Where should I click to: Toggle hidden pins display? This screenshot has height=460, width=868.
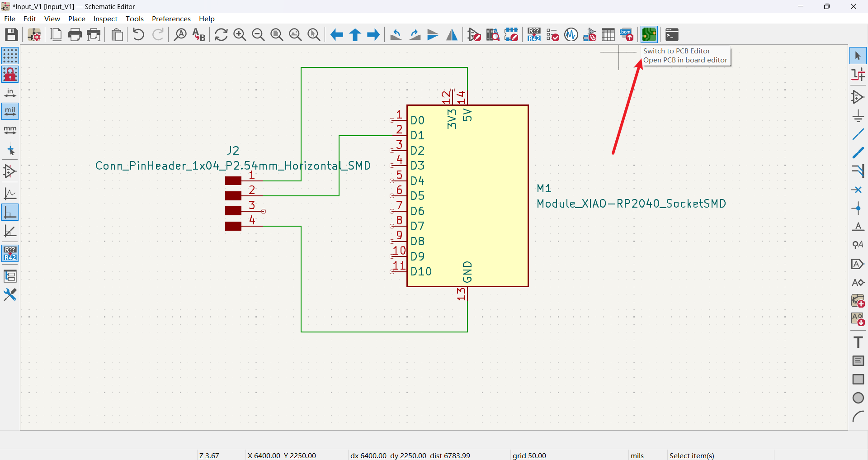tap(10, 171)
